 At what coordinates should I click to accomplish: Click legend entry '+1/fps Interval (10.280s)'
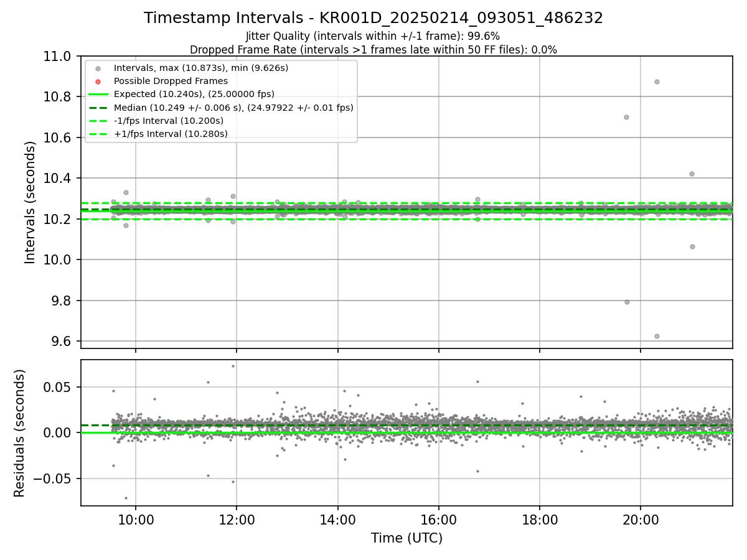point(171,134)
